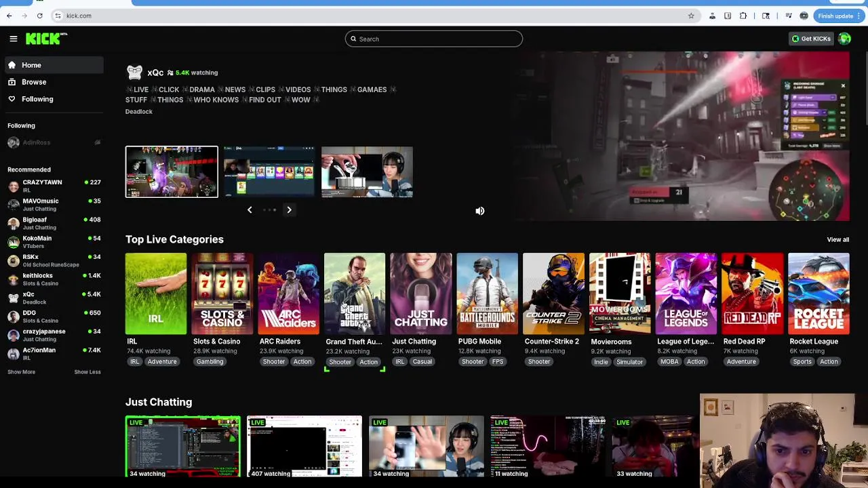
Task: Open Following in the sidebar
Action: (x=54, y=99)
